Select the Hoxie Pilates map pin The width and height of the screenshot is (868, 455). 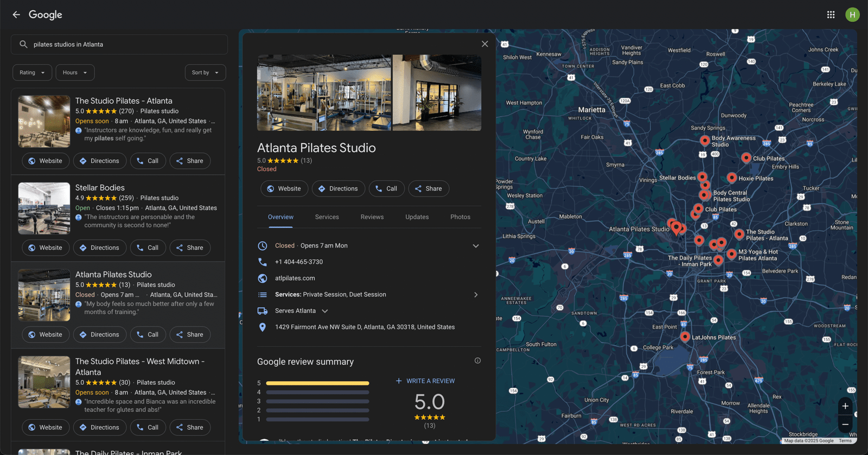(x=731, y=177)
